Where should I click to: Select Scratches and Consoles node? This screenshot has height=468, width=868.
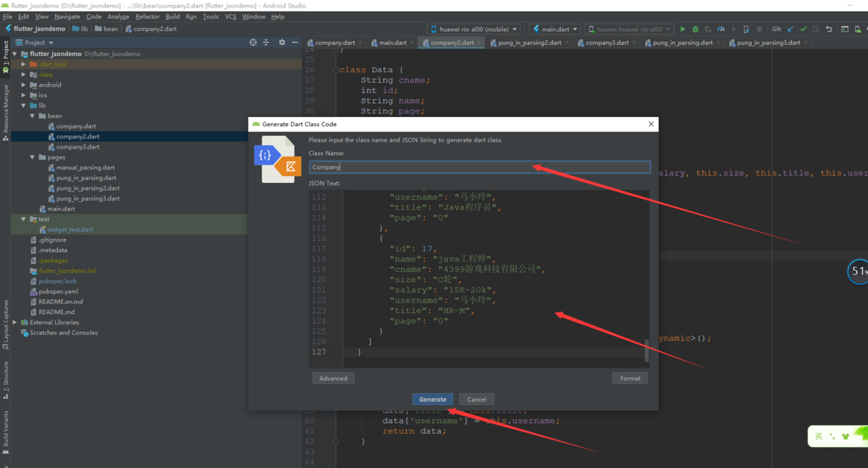pos(64,333)
